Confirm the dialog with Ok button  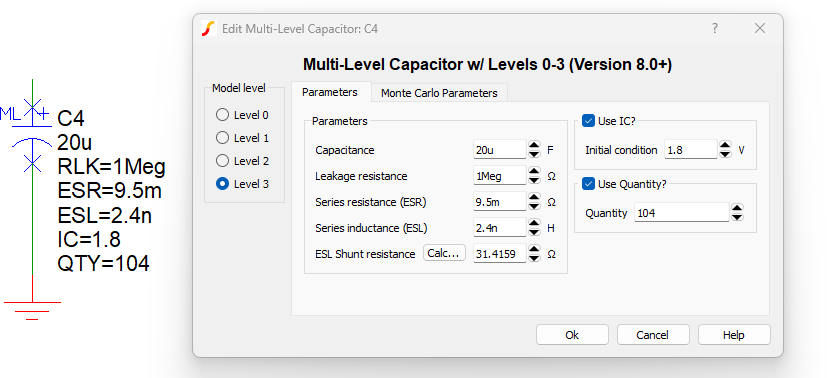572,335
